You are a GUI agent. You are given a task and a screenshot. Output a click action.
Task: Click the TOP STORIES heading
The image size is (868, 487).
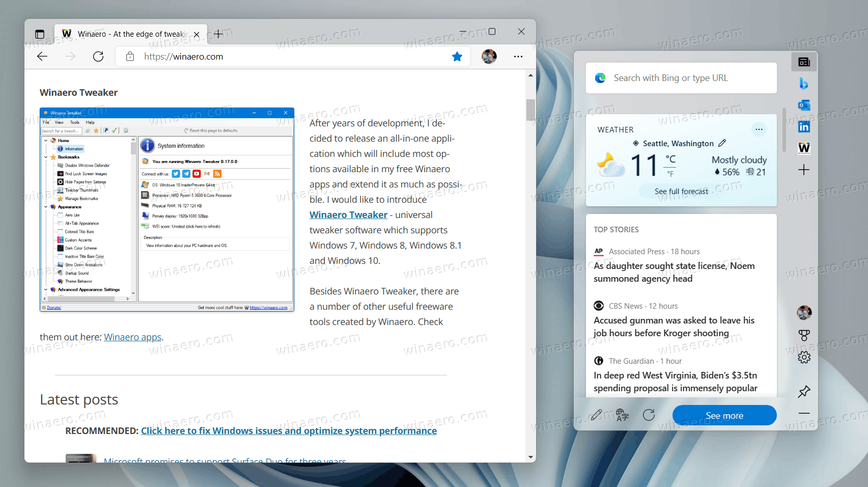tap(616, 230)
